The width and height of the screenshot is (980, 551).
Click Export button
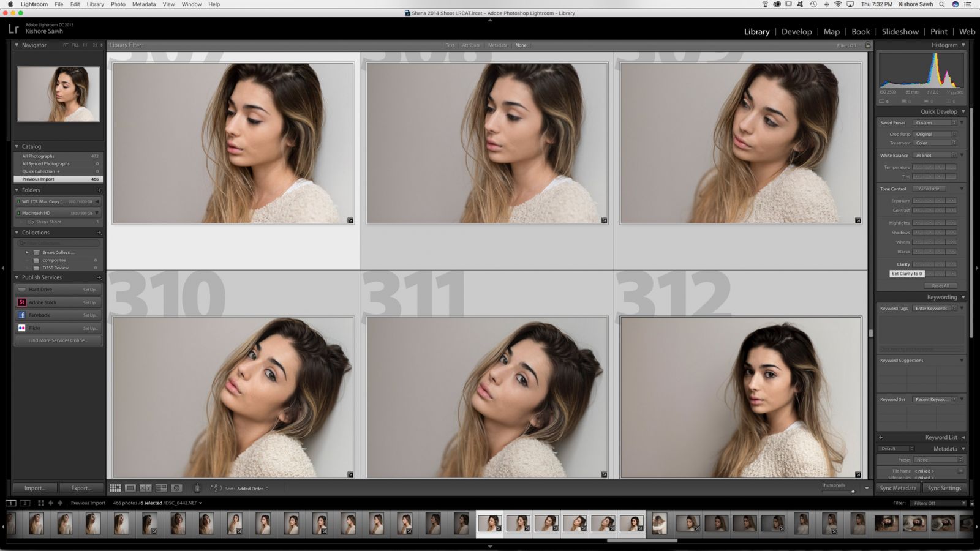[x=81, y=488]
